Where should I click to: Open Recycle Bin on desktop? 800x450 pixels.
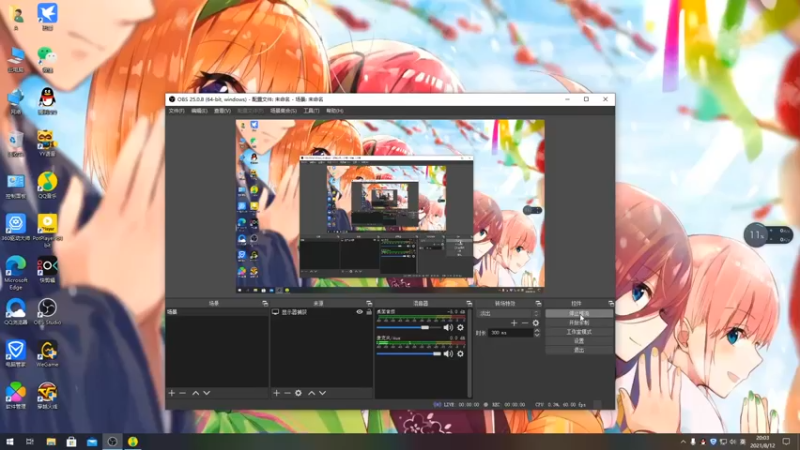click(16, 143)
